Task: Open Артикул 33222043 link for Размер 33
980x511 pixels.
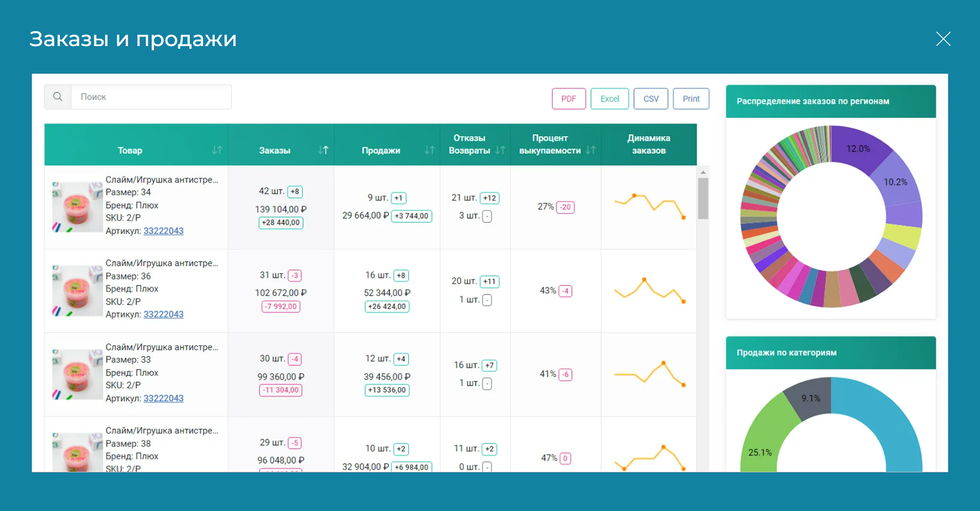Action: click(163, 398)
